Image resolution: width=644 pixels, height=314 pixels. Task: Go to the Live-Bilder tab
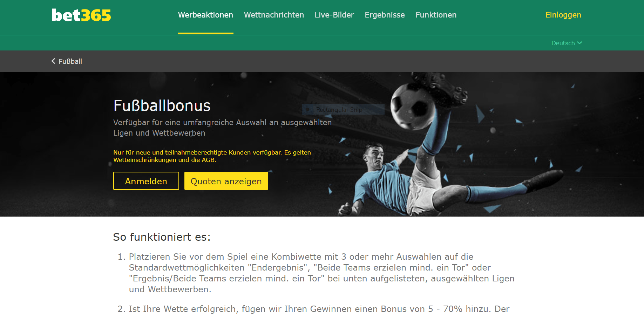tap(334, 15)
